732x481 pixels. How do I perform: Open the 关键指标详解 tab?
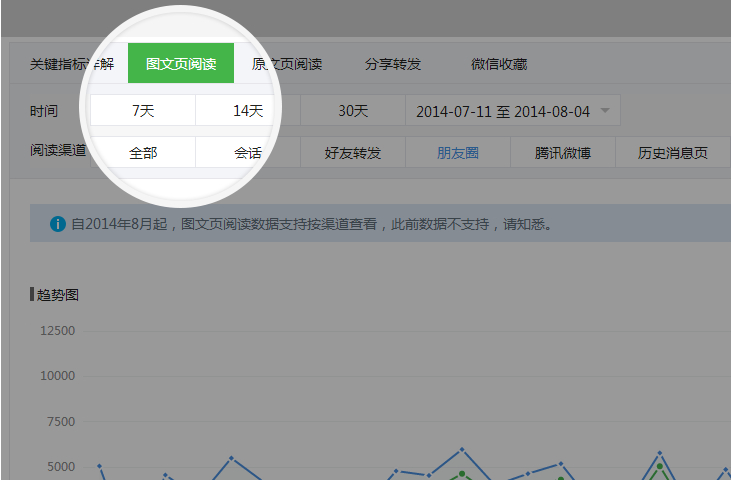[72, 64]
